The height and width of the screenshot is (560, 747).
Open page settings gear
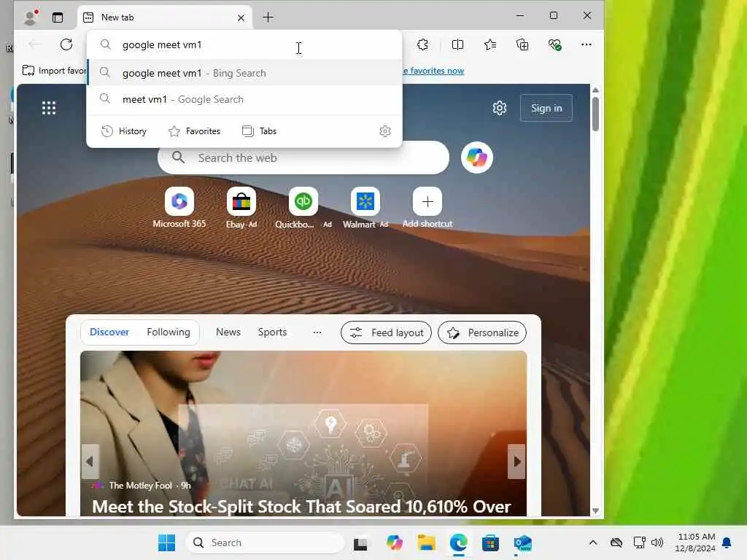(499, 108)
